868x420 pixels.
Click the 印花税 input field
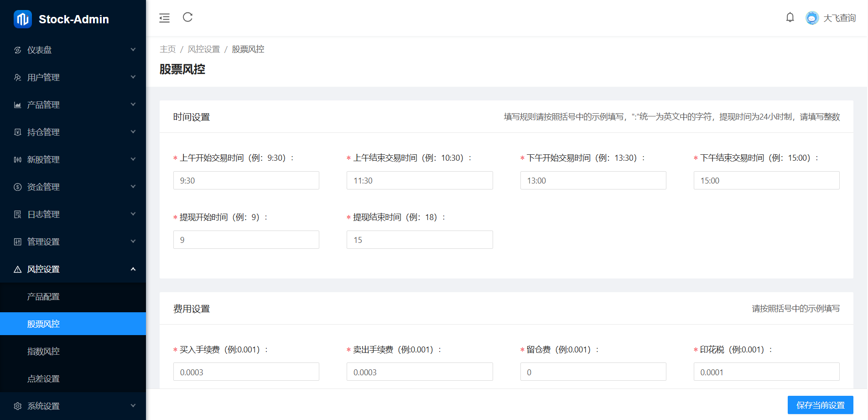766,372
